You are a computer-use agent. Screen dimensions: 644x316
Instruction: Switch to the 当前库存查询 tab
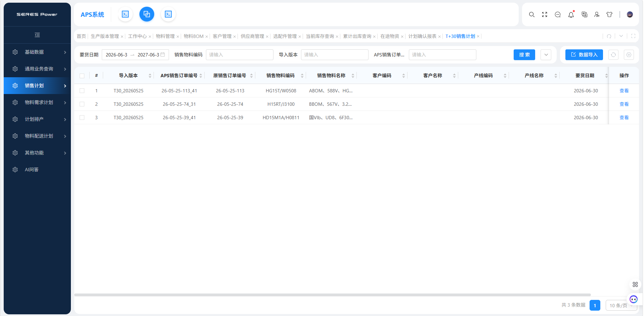(320, 36)
